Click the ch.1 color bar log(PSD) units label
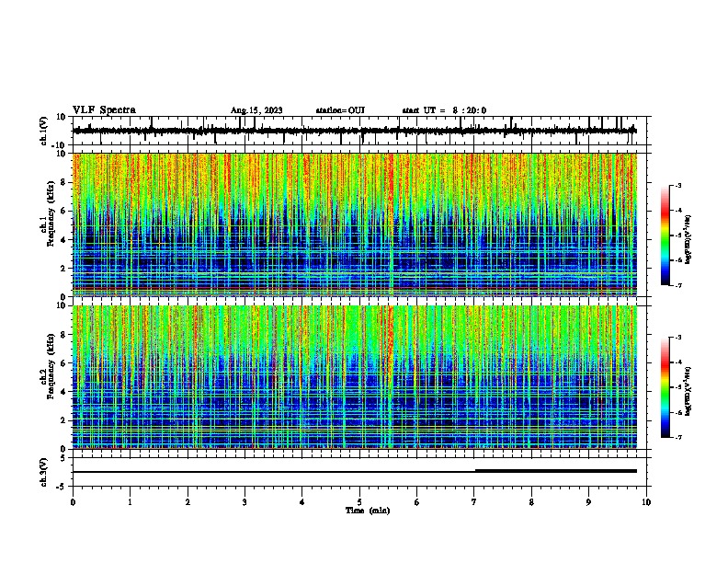 click(688, 239)
